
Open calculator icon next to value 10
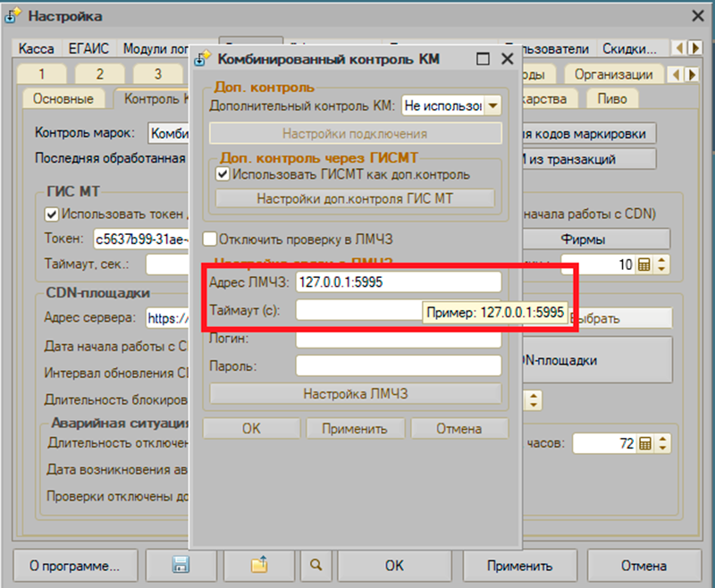[645, 265]
